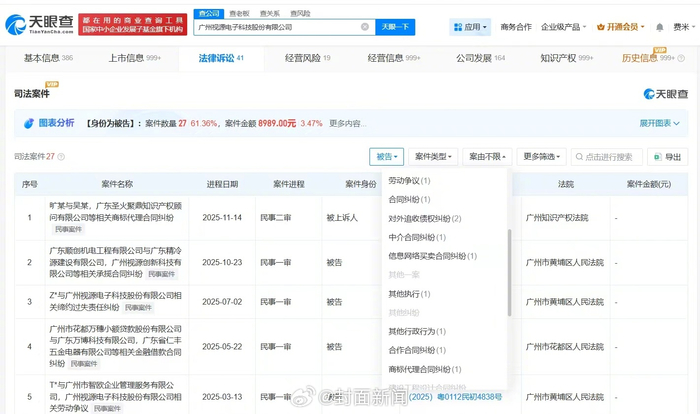The width and height of the screenshot is (700, 414).
Task: Clear the search box with X icon
Action: coord(365,27)
